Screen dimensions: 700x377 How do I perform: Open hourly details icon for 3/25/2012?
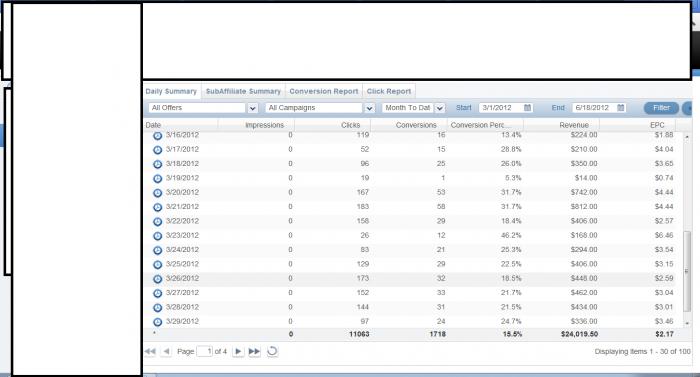click(x=158, y=264)
